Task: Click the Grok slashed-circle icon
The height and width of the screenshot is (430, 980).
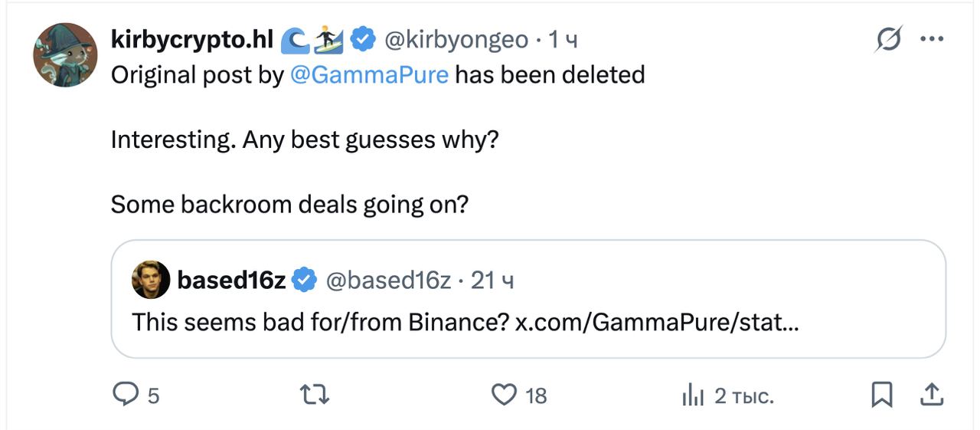Action: (888, 39)
